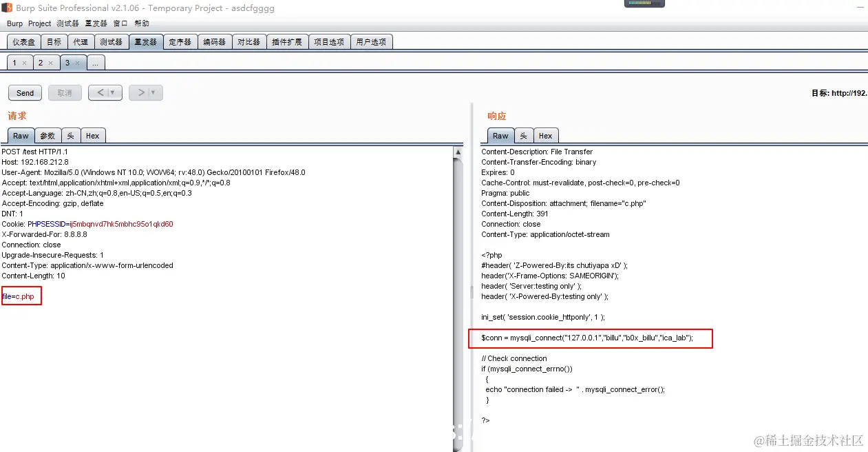868x452 pixels.
Task: Switch to the 仪表盘 tab
Action: [x=24, y=42]
